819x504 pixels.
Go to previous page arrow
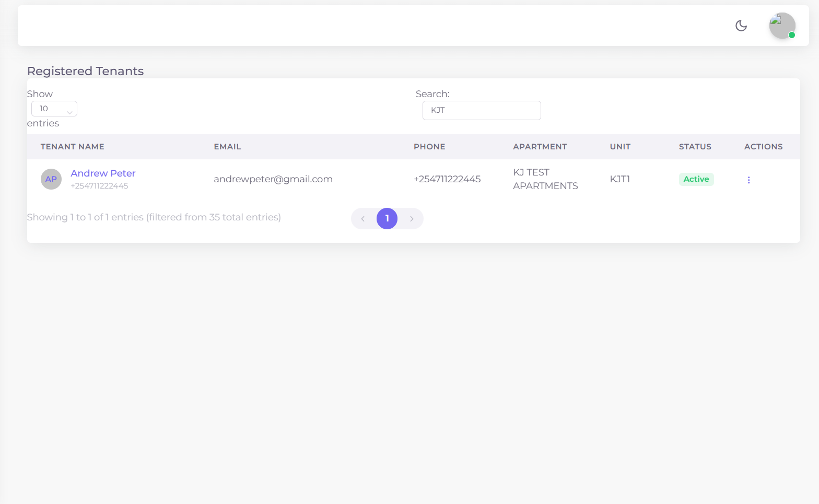point(363,219)
